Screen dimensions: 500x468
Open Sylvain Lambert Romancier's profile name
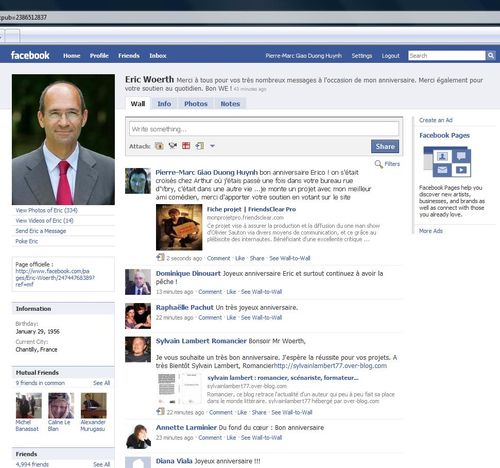tap(201, 341)
